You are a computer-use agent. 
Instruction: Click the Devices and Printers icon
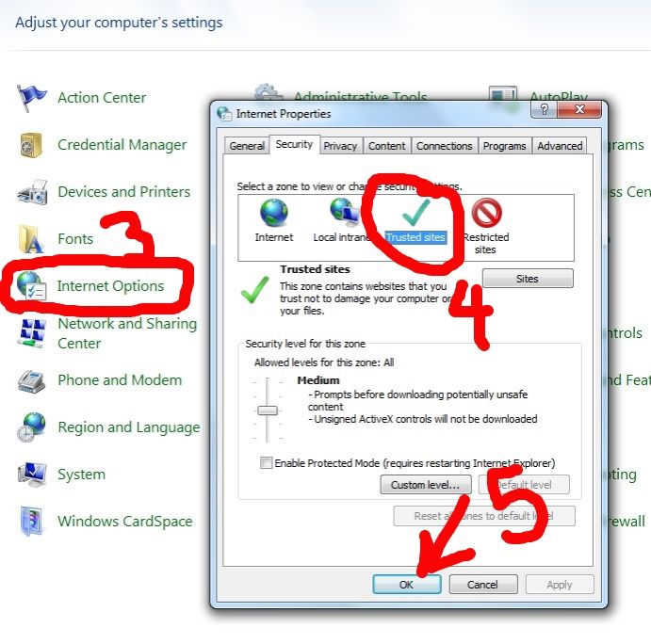pos(32,192)
